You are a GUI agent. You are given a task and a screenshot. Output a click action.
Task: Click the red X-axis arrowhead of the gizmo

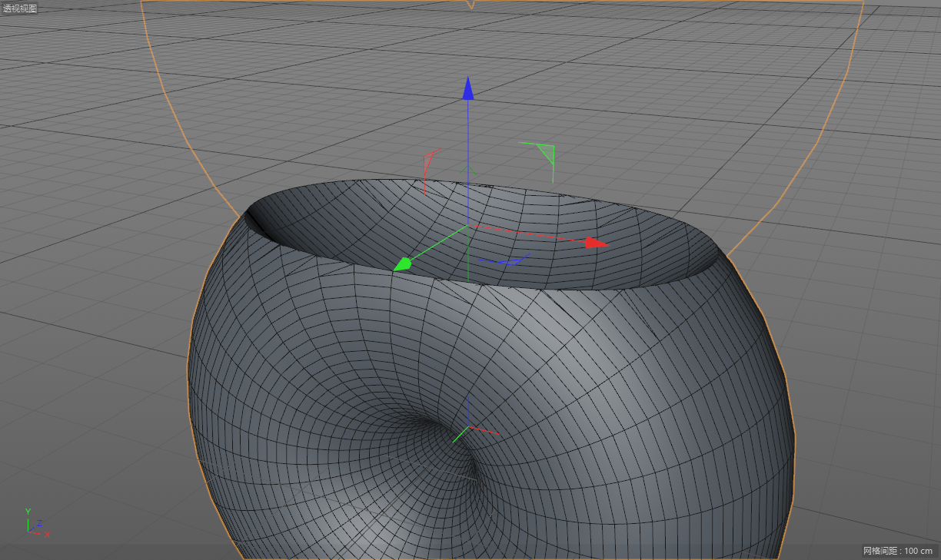coord(597,243)
